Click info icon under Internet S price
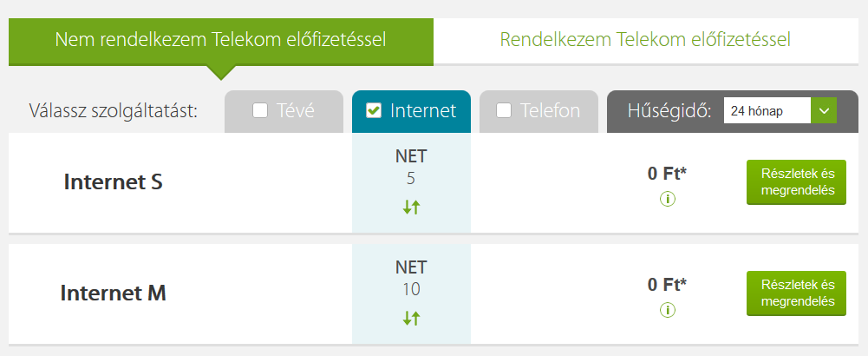The width and height of the screenshot is (868, 356). pyautogui.click(x=668, y=199)
